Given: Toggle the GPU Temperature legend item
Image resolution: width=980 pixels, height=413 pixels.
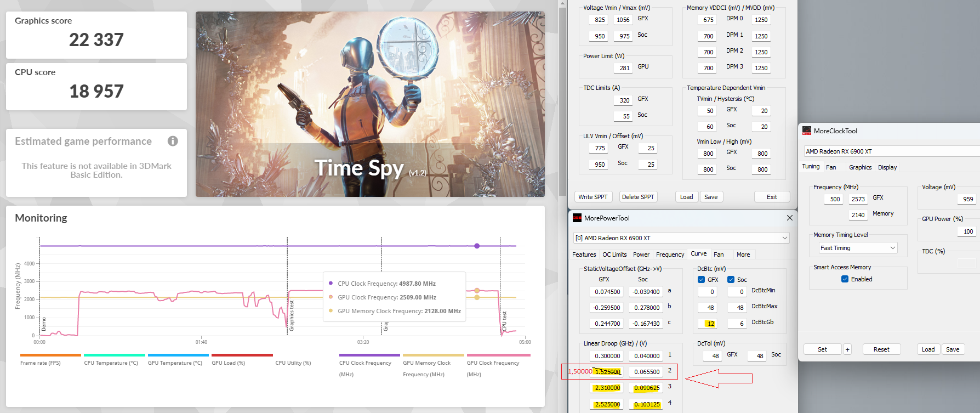Looking at the screenshot, I should tap(178, 359).
